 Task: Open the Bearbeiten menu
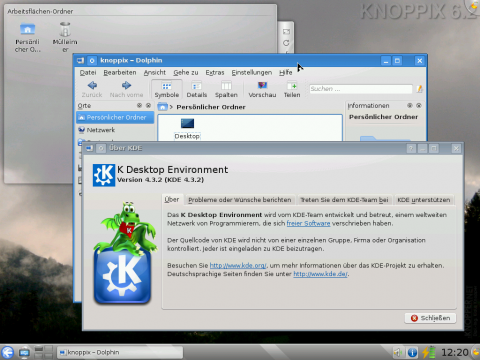(120, 72)
